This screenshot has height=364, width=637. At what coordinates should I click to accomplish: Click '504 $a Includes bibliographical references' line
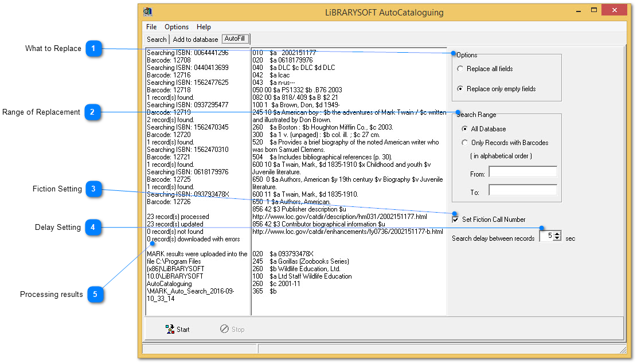click(x=322, y=157)
